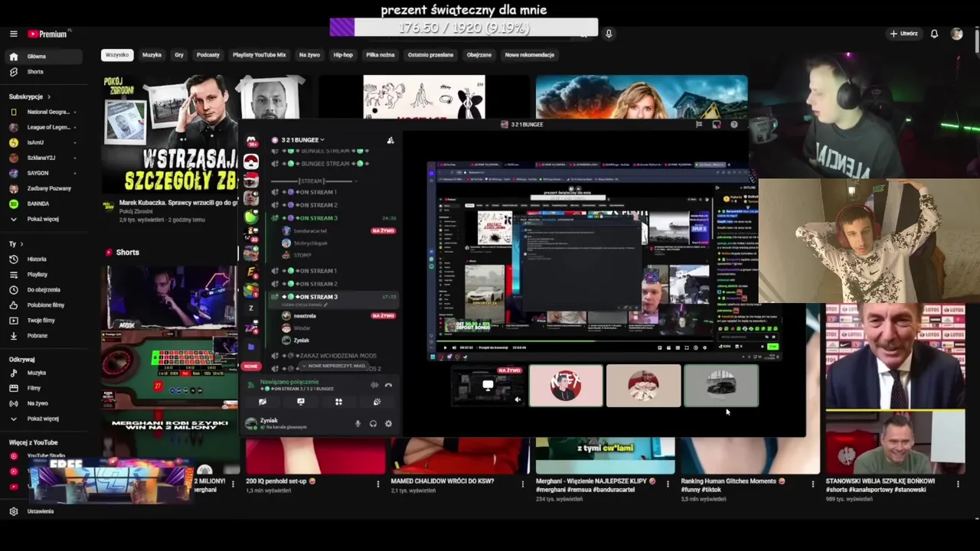Click NOWE NIEPRZECZYT. WIAD. unread pill

coord(334,366)
